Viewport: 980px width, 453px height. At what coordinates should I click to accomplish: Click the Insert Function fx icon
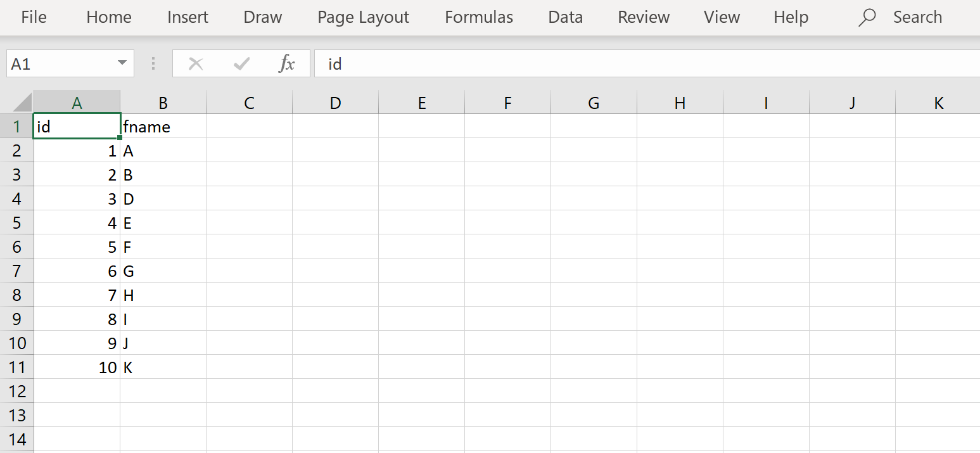coord(287,63)
